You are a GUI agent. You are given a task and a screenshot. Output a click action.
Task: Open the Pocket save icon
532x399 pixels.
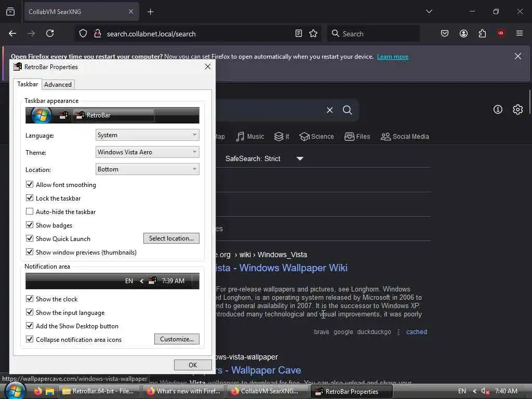(x=445, y=33)
